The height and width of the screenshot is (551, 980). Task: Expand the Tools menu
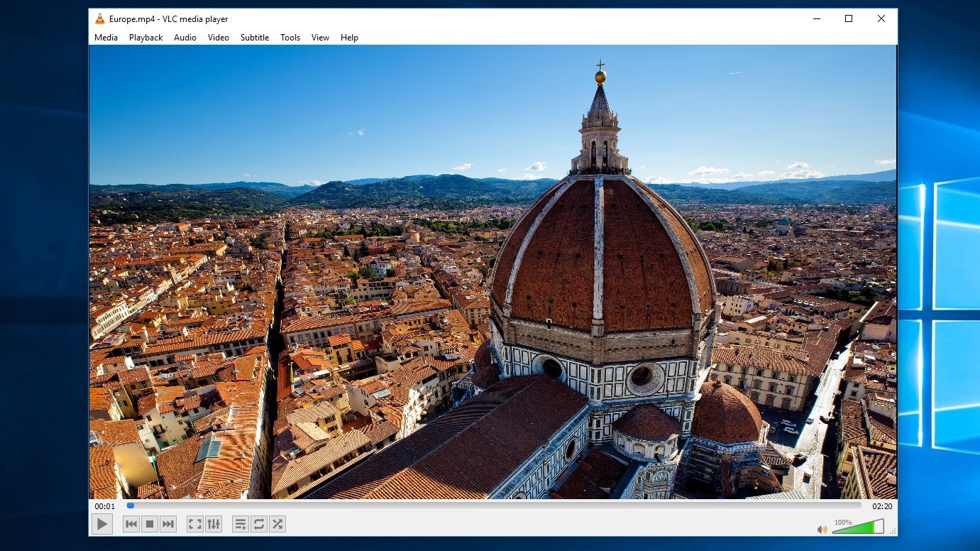(x=290, y=38)
